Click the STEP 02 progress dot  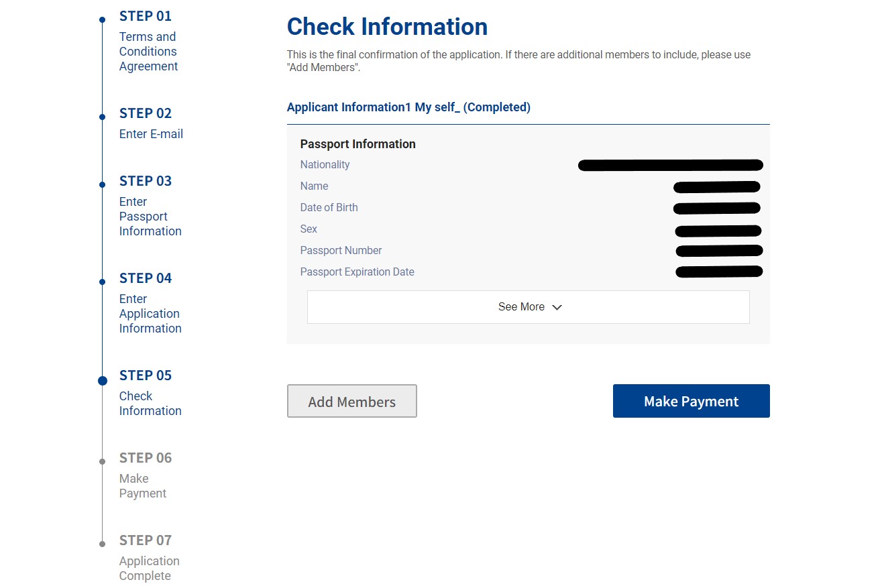coord(102,117)
